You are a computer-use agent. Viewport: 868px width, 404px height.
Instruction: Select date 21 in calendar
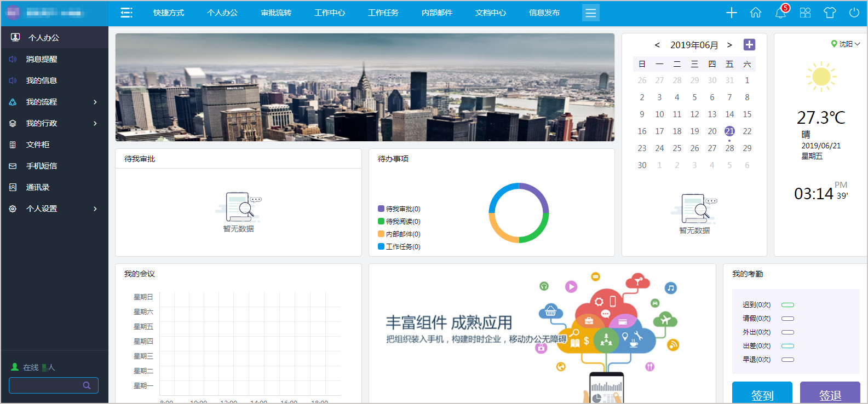click(x=729, y=131)
